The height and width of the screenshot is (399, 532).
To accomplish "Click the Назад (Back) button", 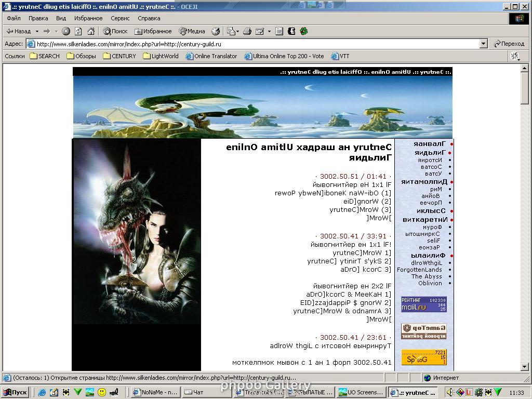I will (18, 31).
